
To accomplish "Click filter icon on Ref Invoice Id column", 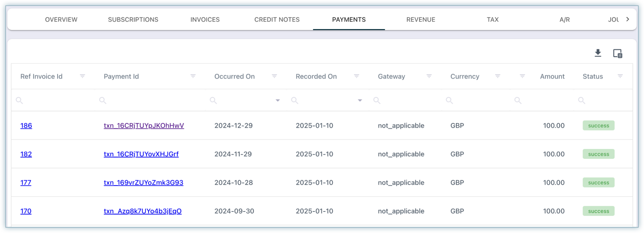I will point(83,76).
